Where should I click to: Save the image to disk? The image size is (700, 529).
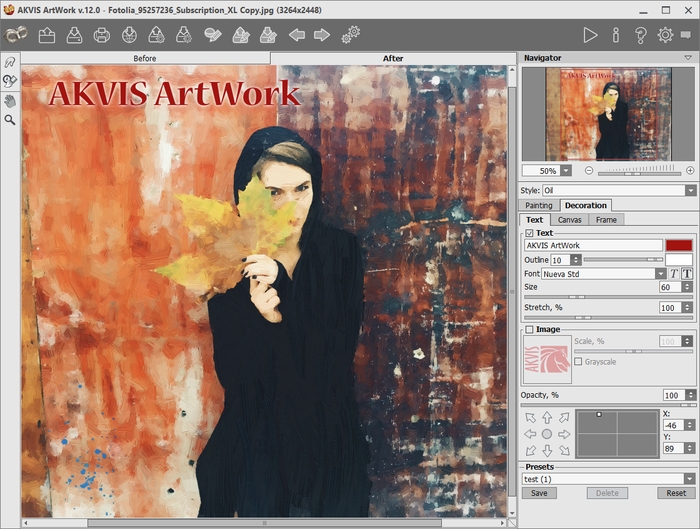[x=74, y=35]
